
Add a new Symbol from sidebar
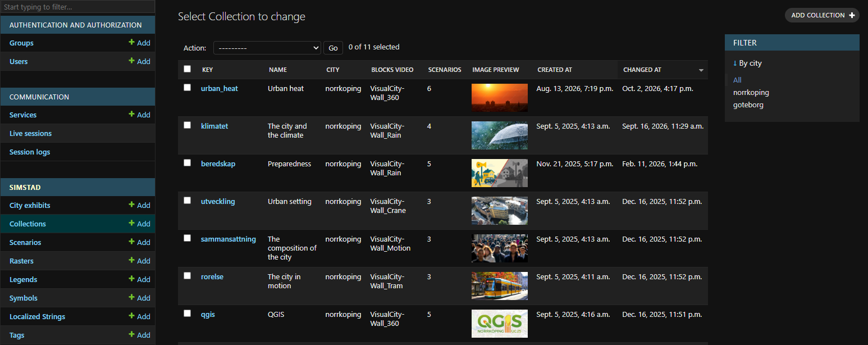(139, 298)
